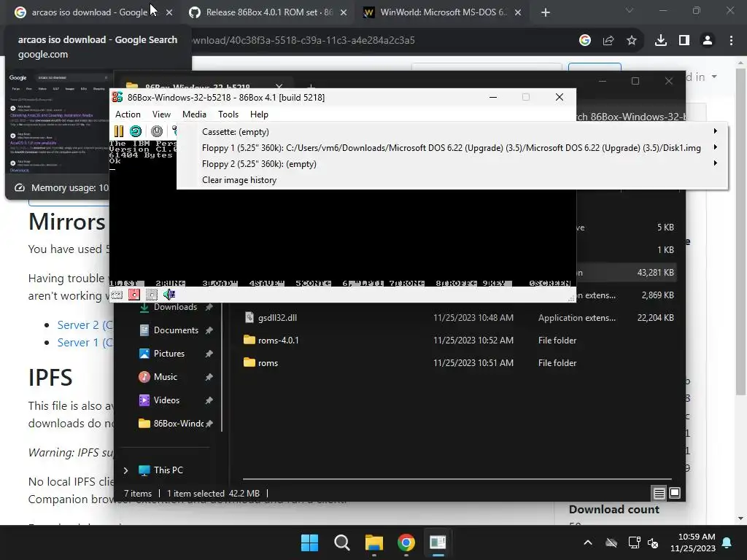Open Documents in File Explorer sidebar
747x560 pixels.
[x=175, y=330]
